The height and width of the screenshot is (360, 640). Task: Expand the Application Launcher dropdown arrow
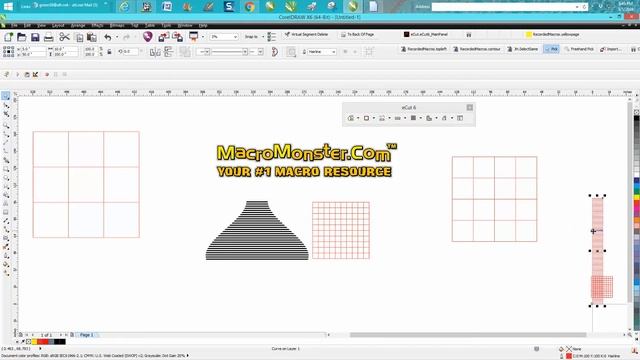[x=202, y=37]
